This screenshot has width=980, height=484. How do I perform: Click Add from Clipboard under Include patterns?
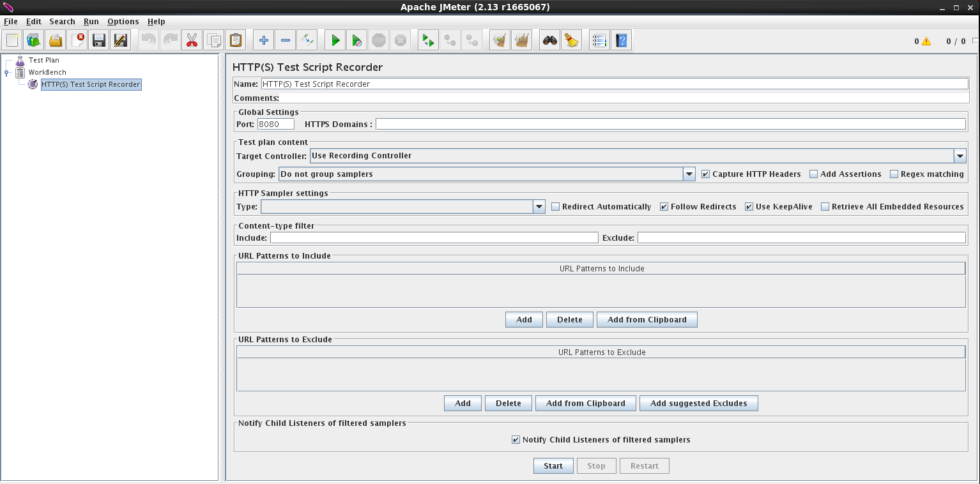pyautogui.click(x=647, y=319)
